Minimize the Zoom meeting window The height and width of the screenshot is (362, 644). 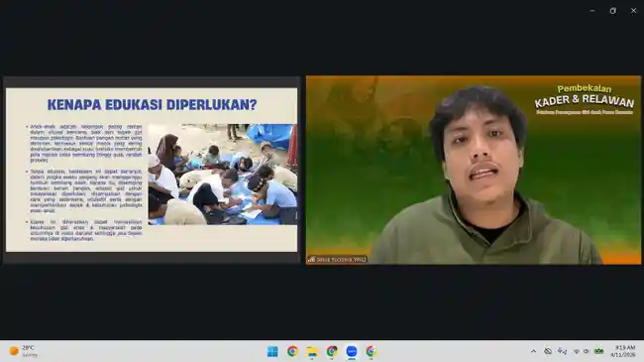pos(592,11)
